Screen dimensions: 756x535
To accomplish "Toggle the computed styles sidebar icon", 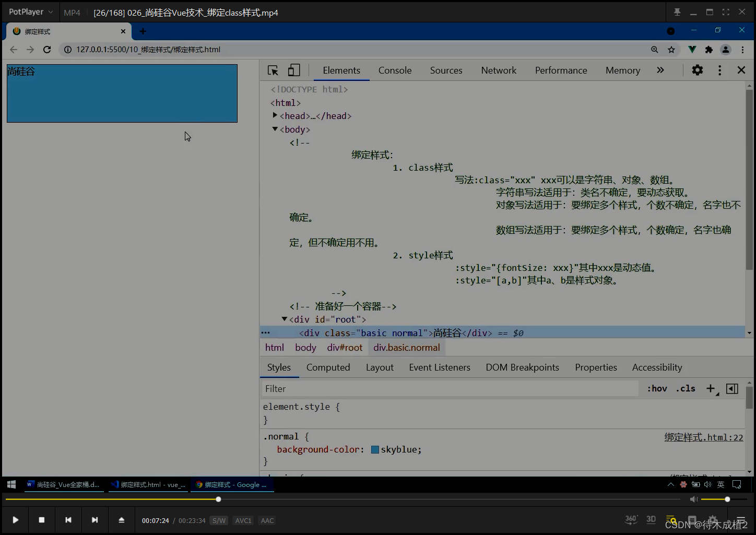I will (732, 388).
